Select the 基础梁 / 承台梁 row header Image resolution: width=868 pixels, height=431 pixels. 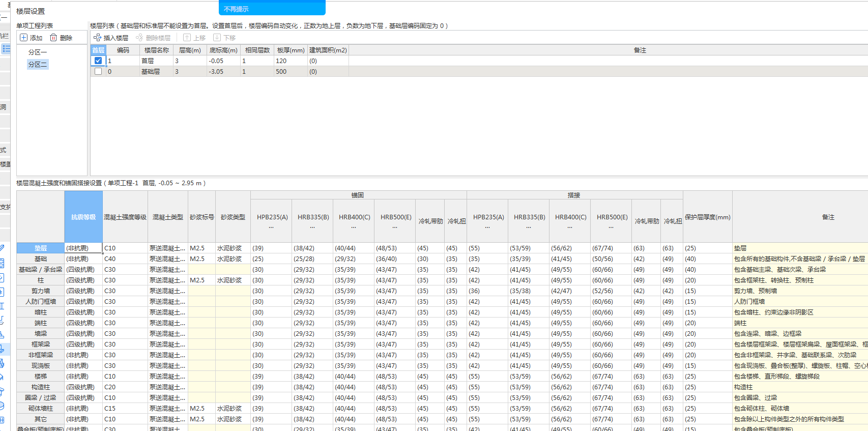click(x=41, y=270)
